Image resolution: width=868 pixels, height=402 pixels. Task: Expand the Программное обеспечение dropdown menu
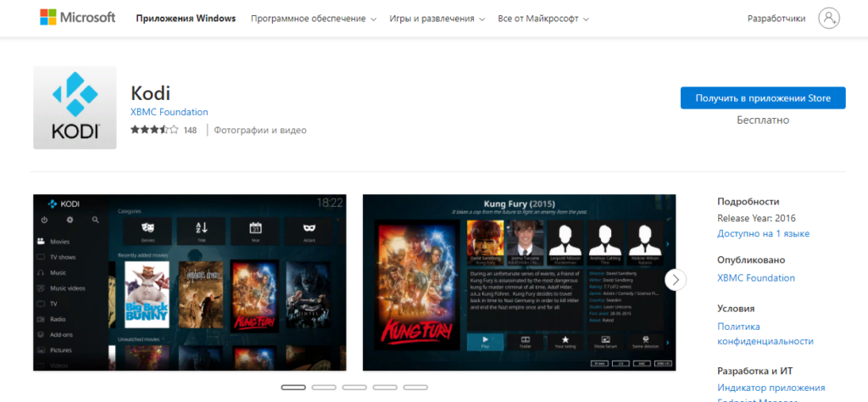click(313, 18)
